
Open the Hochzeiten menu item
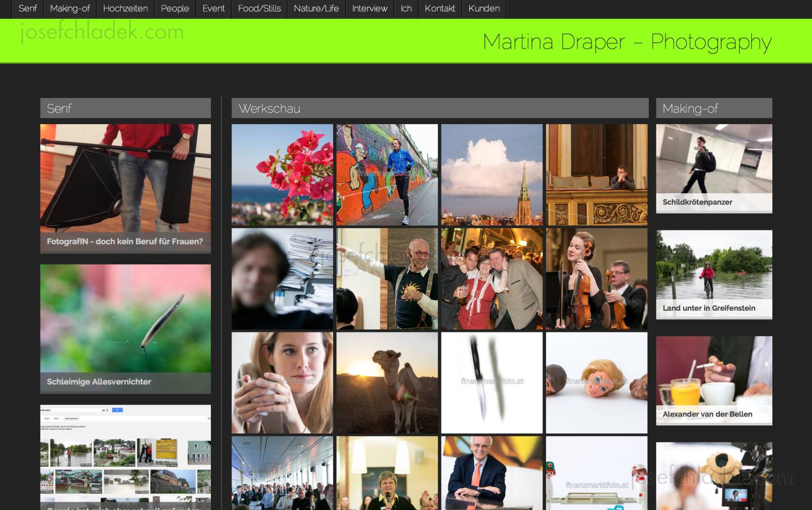tap(125, 8)
